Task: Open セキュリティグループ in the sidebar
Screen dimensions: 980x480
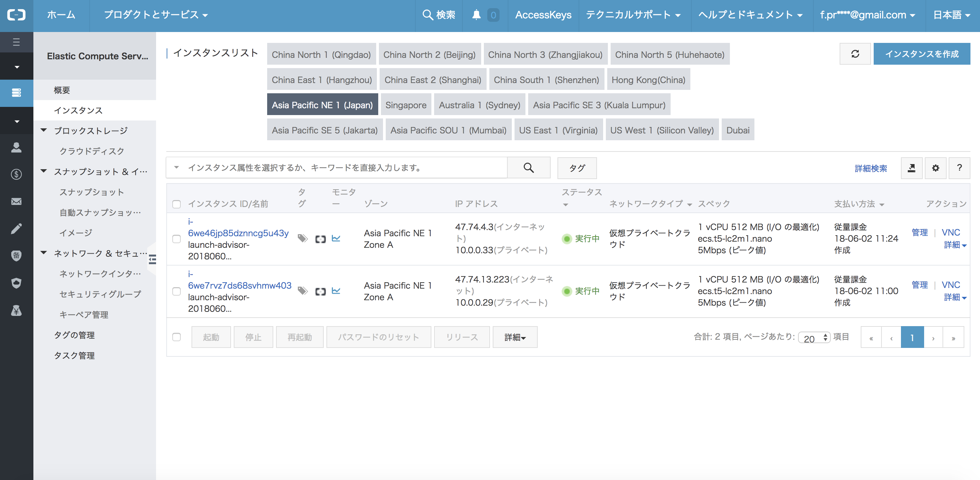Action: coord(100,294)
